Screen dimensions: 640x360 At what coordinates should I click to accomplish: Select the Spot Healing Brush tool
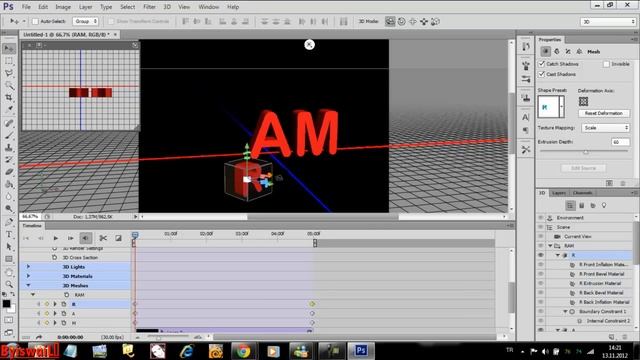pos(9,123)
